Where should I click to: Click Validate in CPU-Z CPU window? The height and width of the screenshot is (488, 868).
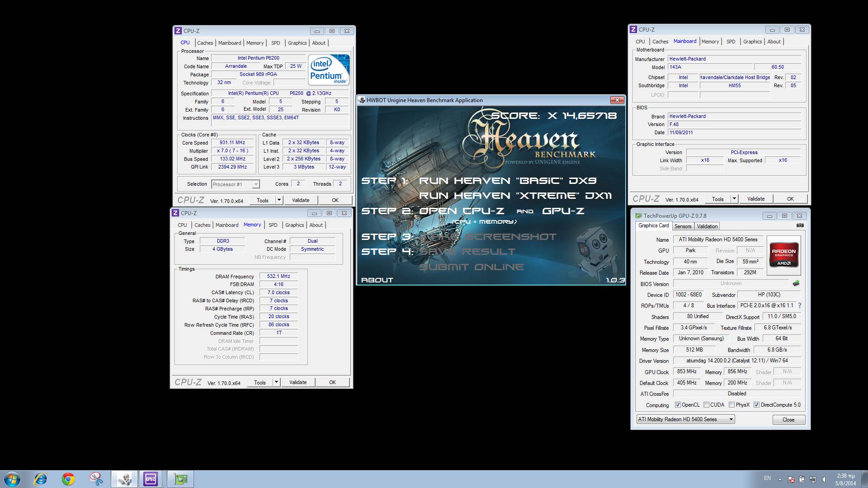click(301, 200)
